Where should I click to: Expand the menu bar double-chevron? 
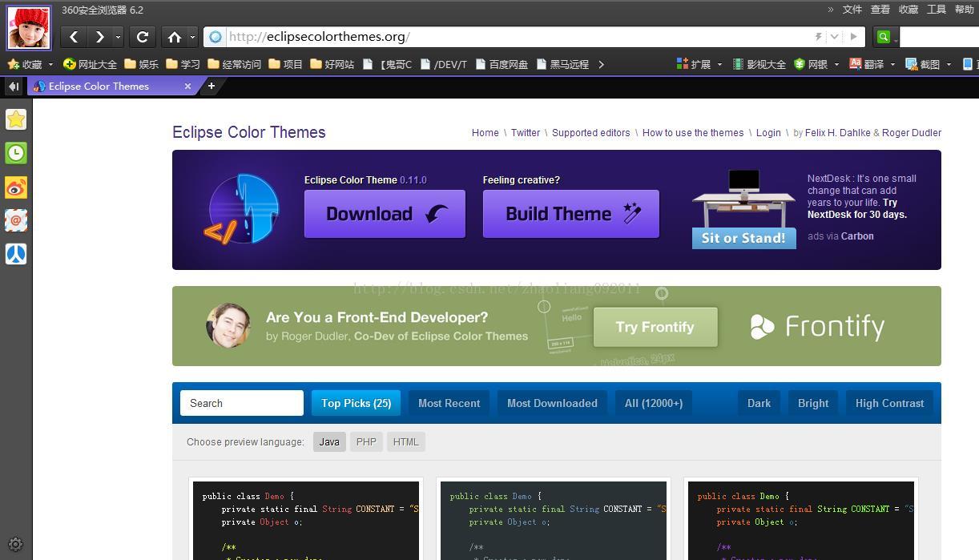pyautogui.click(x=831, y=10)
